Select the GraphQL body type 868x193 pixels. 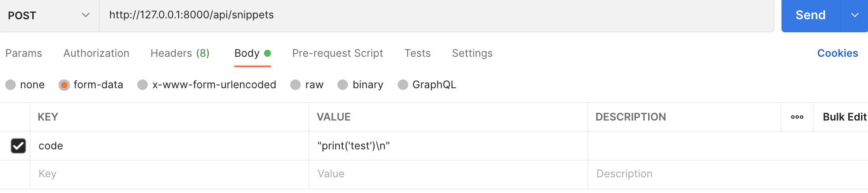[403, 85]
